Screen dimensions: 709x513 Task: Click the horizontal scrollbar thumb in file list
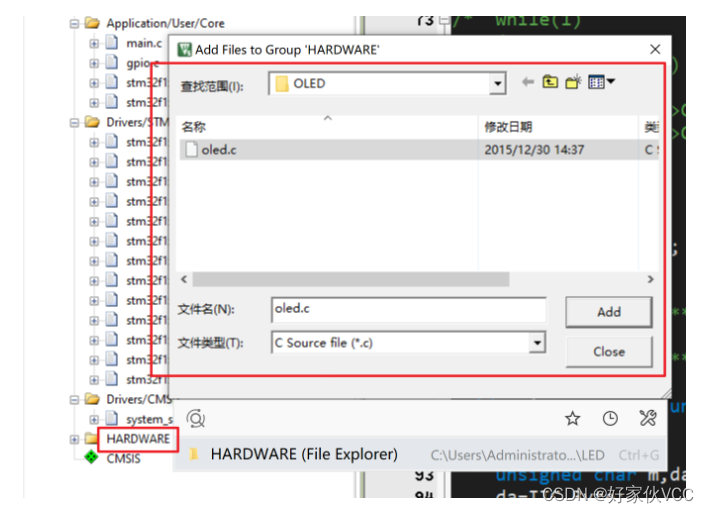click(351, 279)
